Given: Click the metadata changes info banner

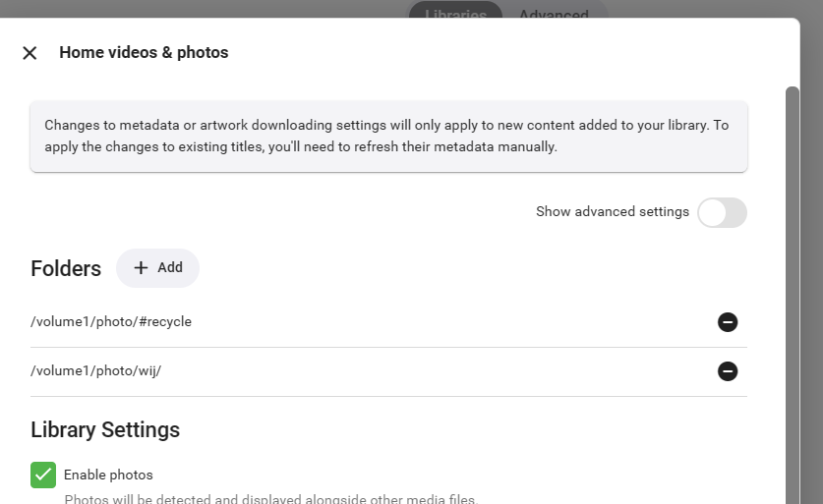Looking at the screenshot, I should point(388,137).
